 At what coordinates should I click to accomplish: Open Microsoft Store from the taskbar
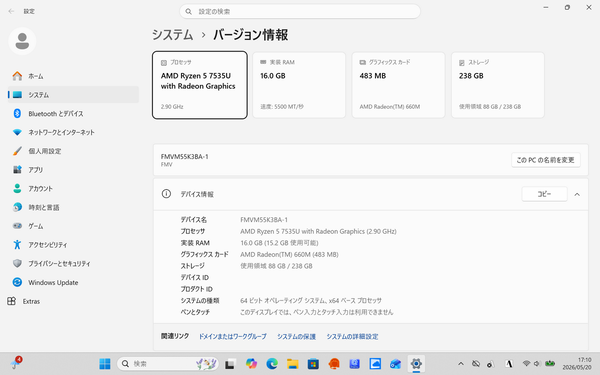[x=313, y=364]
